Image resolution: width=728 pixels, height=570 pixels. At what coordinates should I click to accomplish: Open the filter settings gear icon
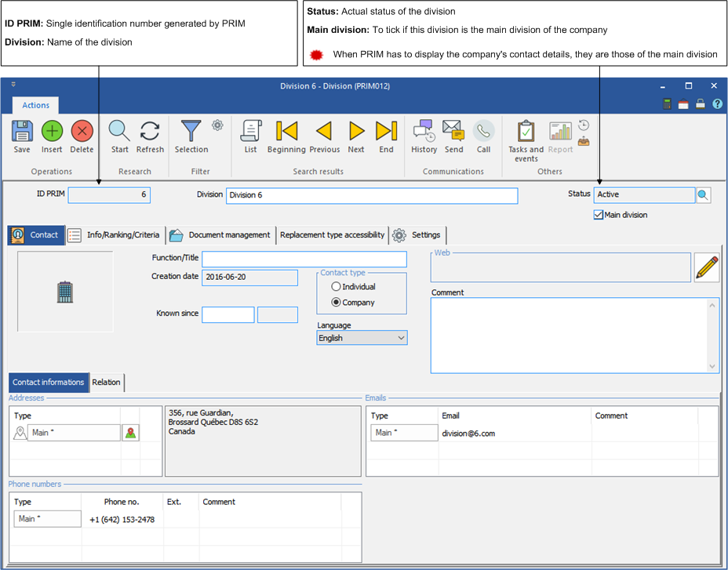pyautogui.click(x=217, y=125)
